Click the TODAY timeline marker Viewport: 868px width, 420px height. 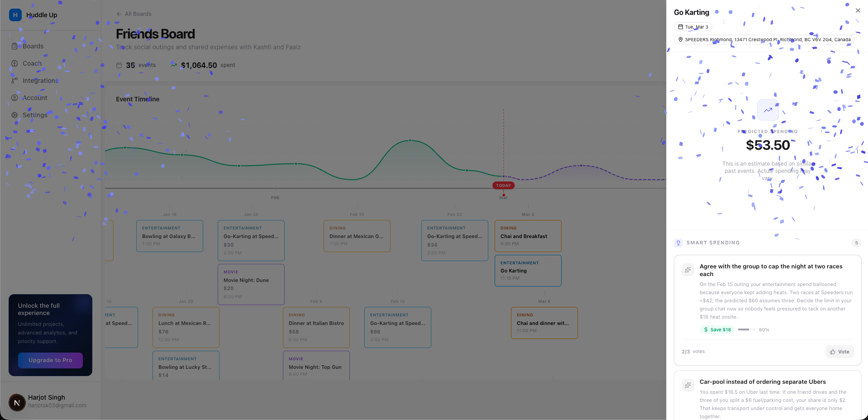tap(503, 186)
